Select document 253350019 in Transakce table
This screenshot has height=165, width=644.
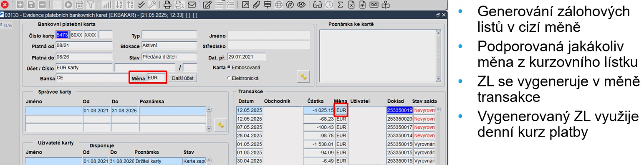[399, 110]
